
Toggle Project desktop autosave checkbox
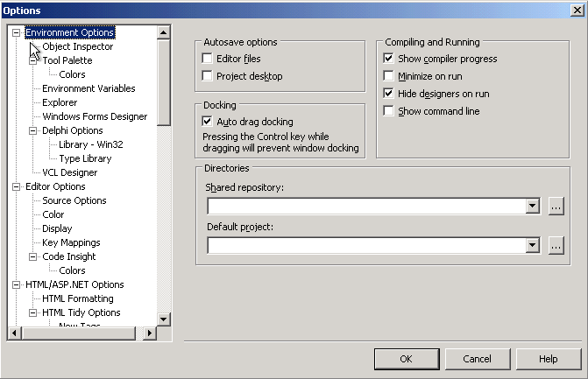pos(208,76)
